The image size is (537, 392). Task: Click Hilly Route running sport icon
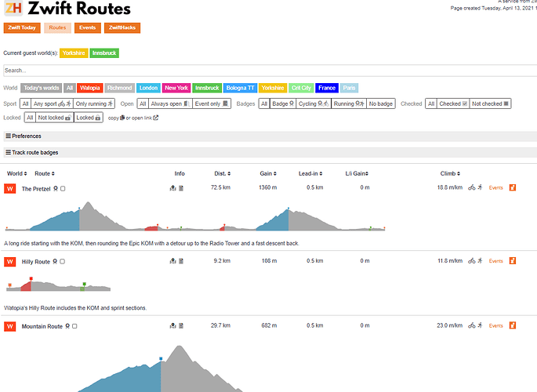(x=480, y=261)
